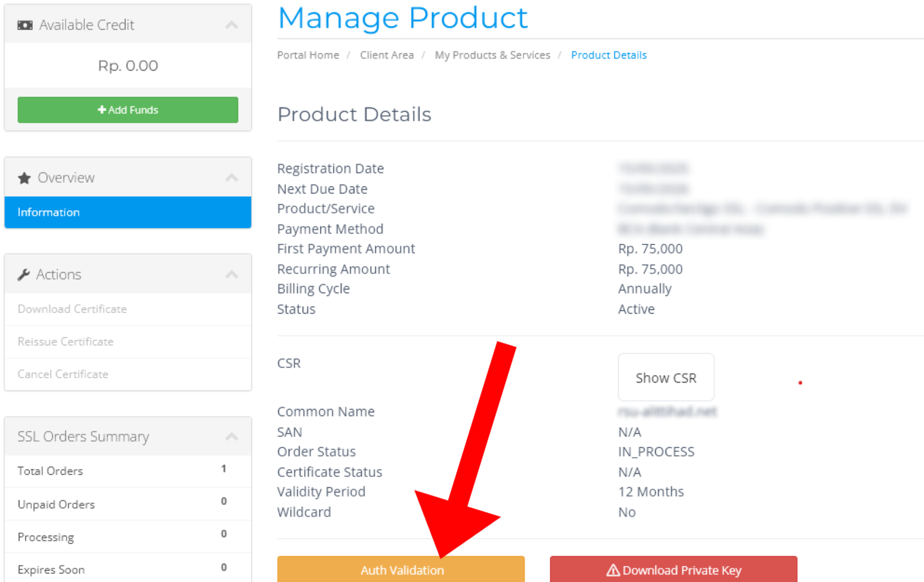Click the star icon next to Overview
Image resolution: width=924 pixels, height=582 pixels.
24,178
